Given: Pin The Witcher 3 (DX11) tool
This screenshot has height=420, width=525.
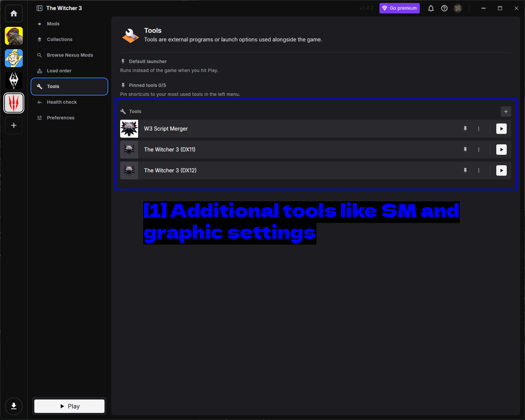Looking at the screenshot, I should tap(465, 150).
